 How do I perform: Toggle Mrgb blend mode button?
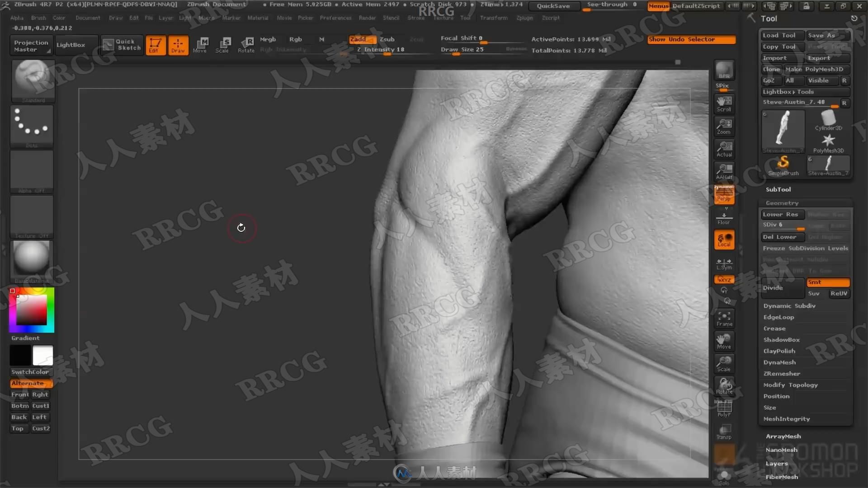pyautogui.click(x=267, y=39)
